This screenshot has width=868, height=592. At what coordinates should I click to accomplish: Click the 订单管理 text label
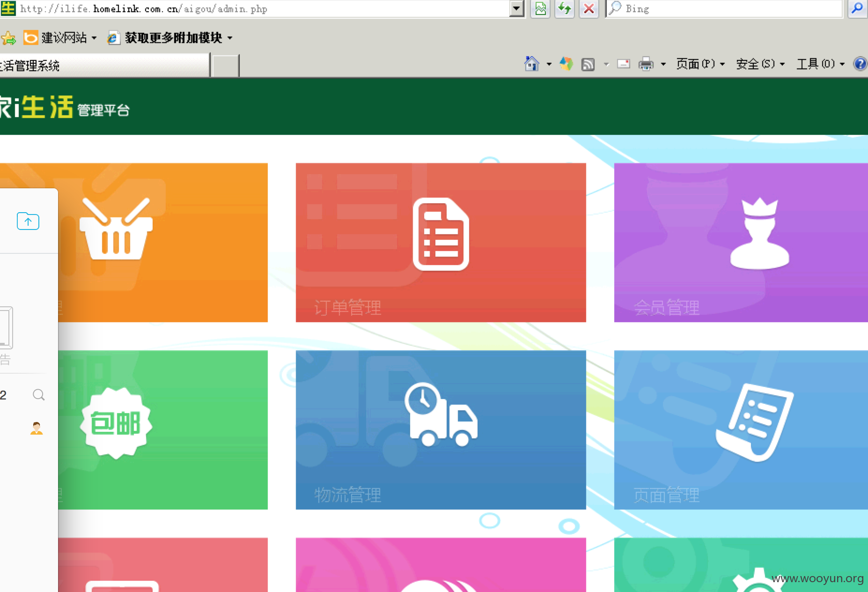(347, 308)
